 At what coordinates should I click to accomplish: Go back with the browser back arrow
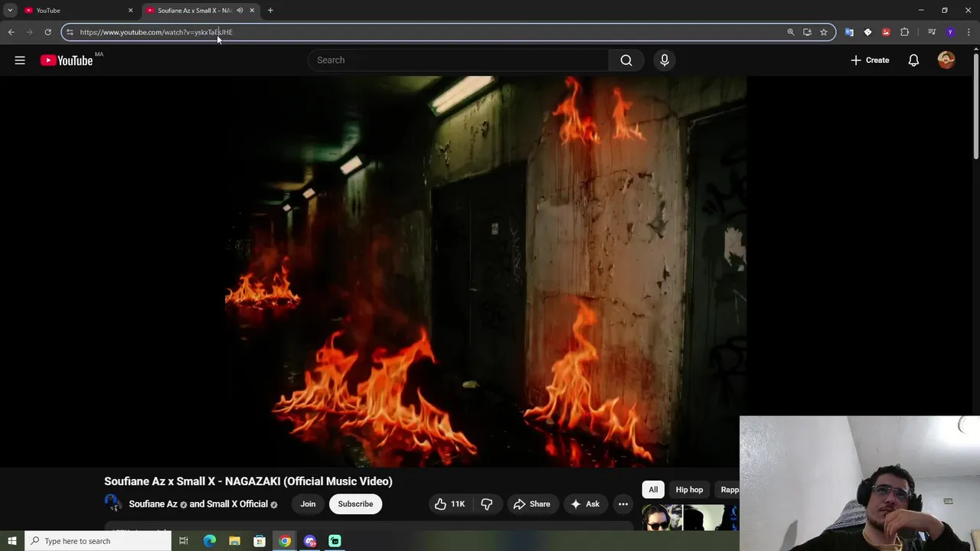pos(11,32)
